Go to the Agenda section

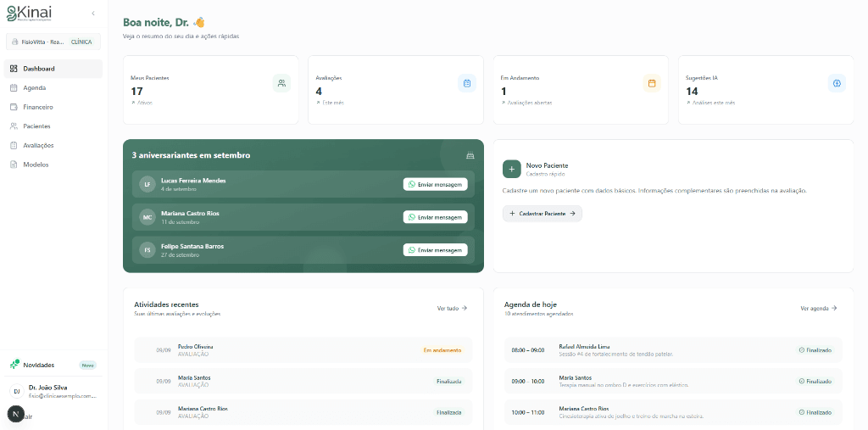53,87
